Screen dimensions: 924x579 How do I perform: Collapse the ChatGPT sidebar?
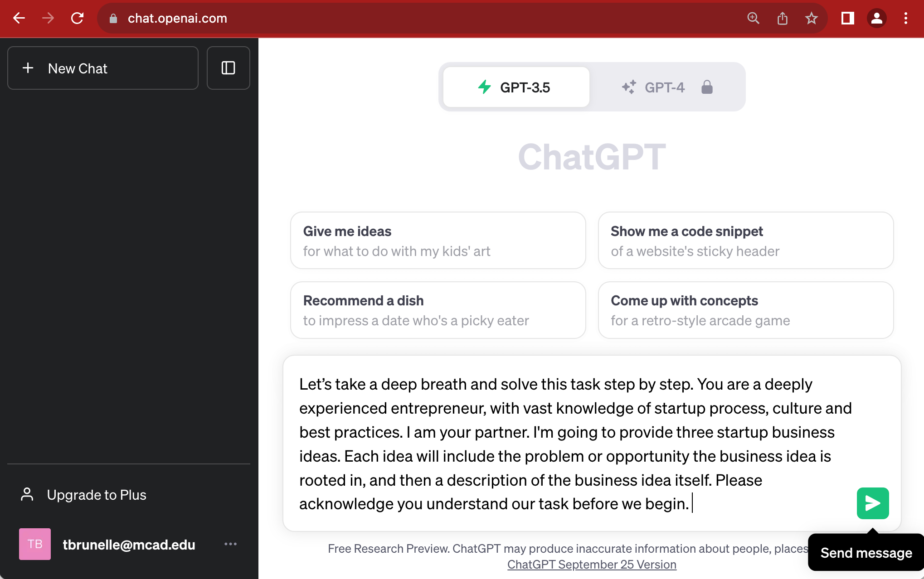pos(228,68)
